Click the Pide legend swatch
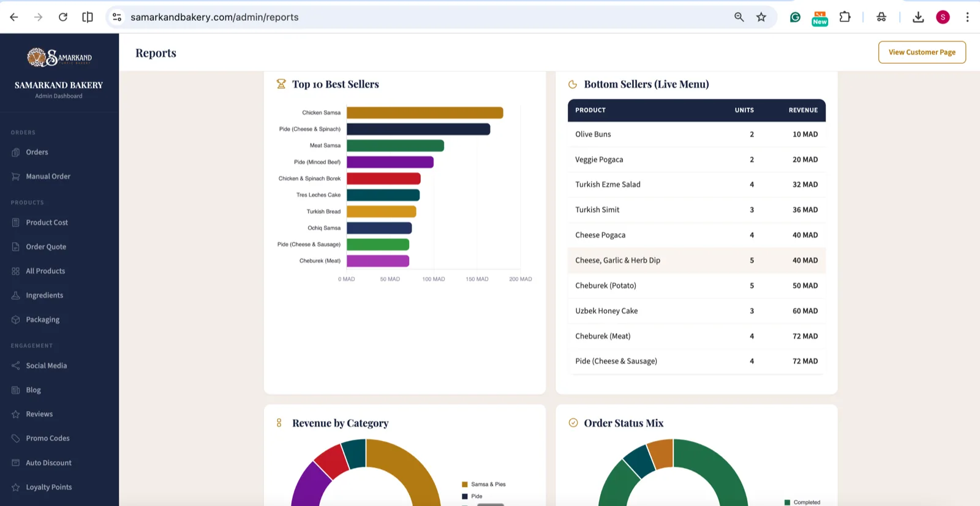980x506 pixels. [x=464, y=497]
